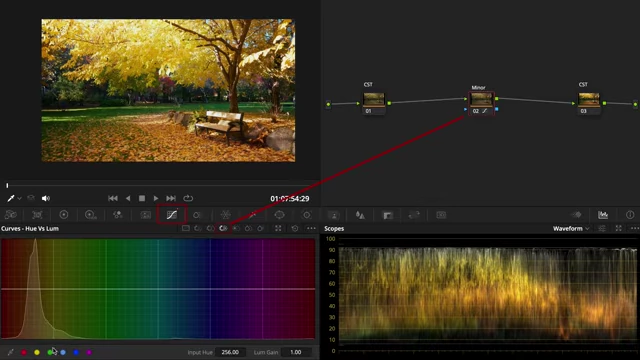Open the scope settings sliders

coord(602,229)
